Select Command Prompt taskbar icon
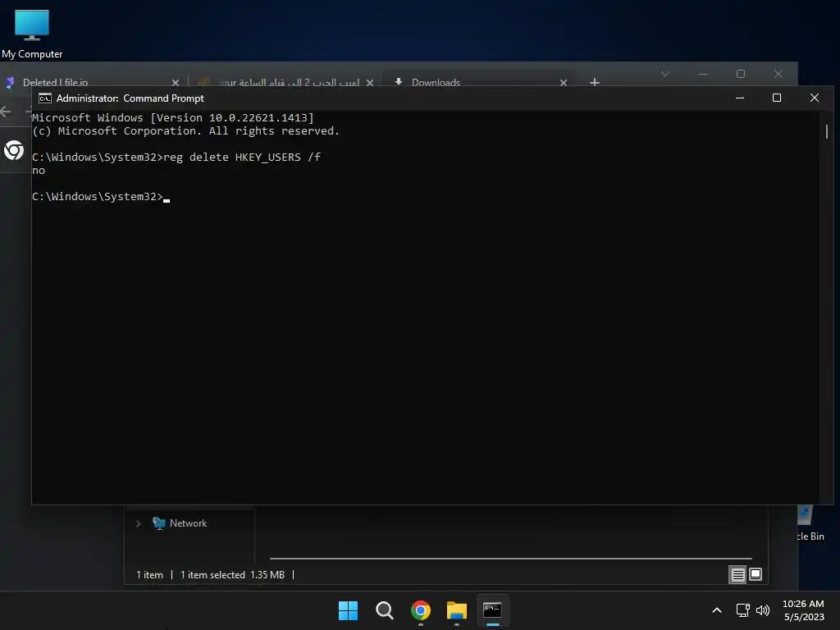Image resolution: width=840 pixels, height=630 pixels. [x=492, y=610]
